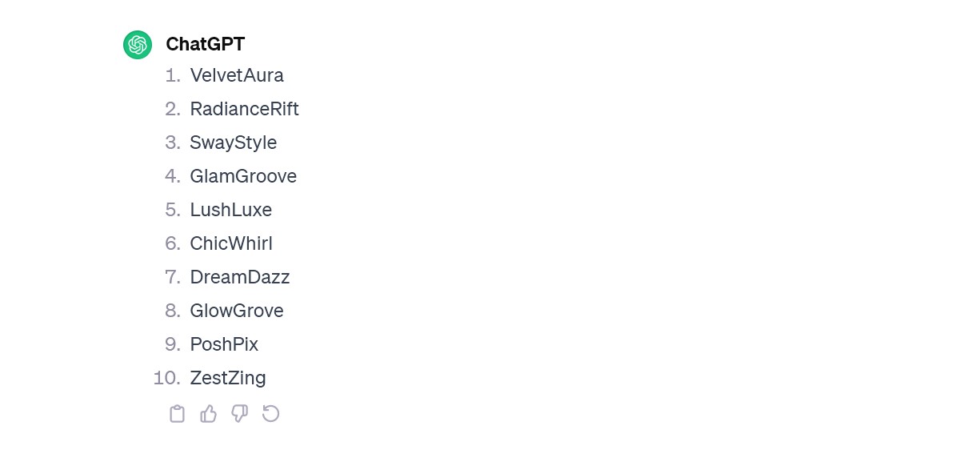Screen dimensions: 980x466
Task: Click the number 8 beside GlowGrove
Action: (x=173, y=311)
